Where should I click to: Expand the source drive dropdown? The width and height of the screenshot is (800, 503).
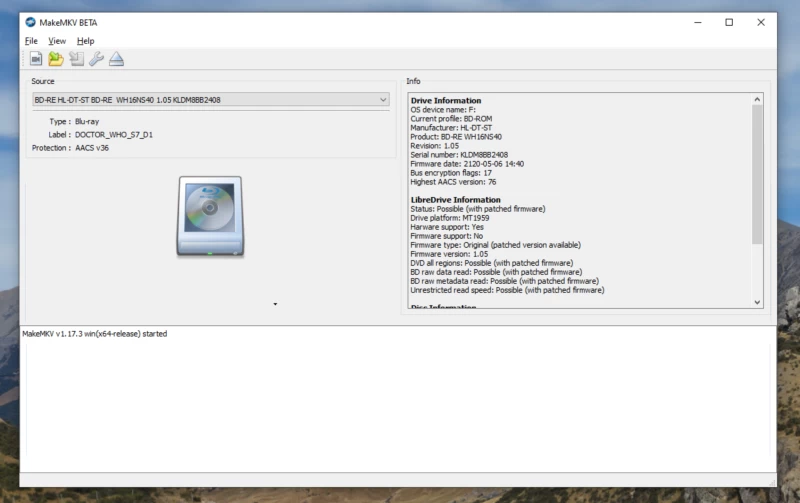click(x=383, y=100)
